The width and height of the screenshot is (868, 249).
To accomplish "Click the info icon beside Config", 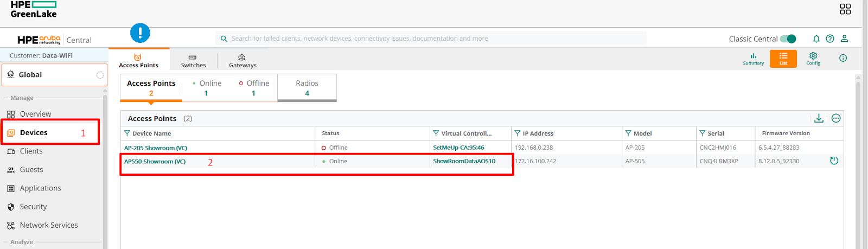I will (x=843, y=58).
